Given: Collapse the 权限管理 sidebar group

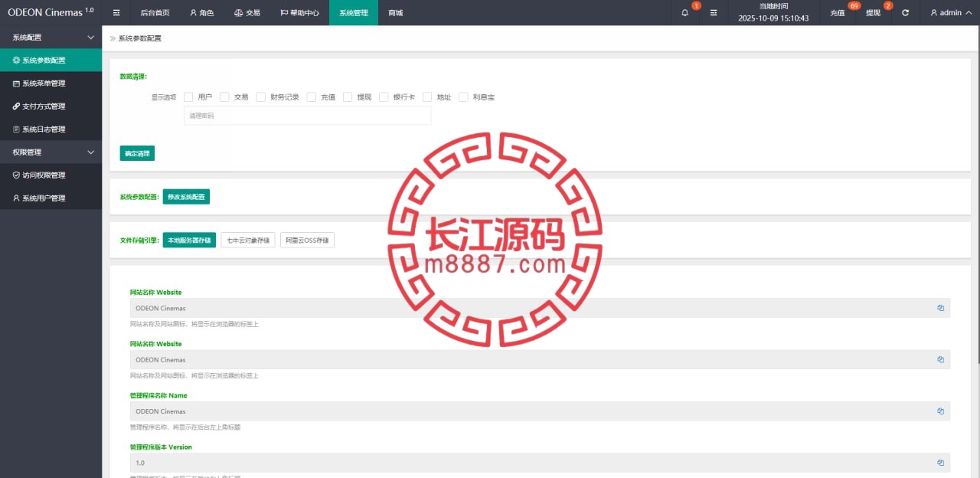Looking at the screenshot, I should point(51,152).
